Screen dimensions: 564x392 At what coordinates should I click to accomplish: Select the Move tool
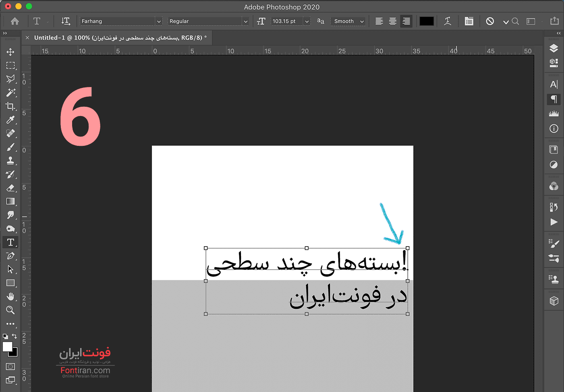pyautogui.click(x=10, y=52)
